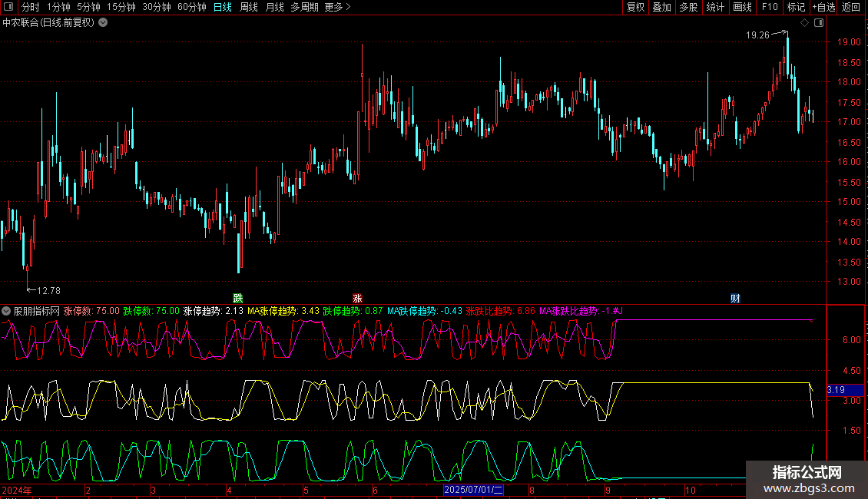Click the 复权 button
The image size is (868, 499).
tap(635, 7)
